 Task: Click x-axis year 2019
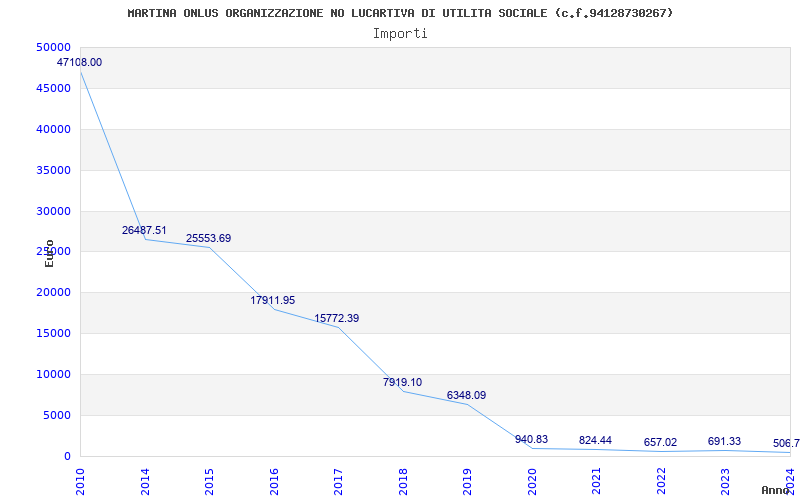click(468, 481)
